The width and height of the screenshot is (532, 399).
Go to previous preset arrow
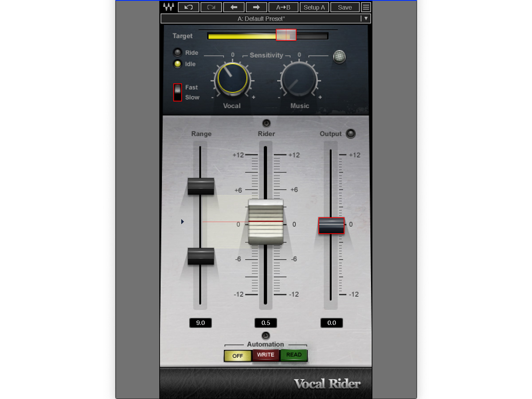tap(234, 7)
